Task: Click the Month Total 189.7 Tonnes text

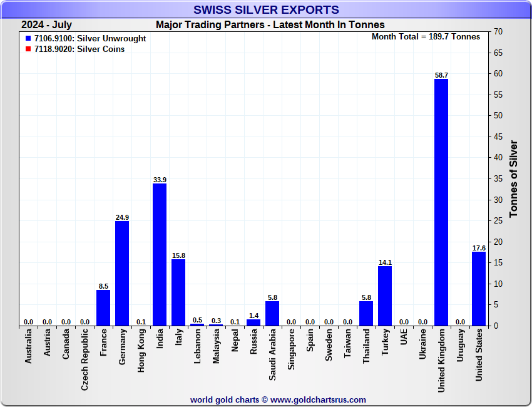Action: click(x=426, y=37)
